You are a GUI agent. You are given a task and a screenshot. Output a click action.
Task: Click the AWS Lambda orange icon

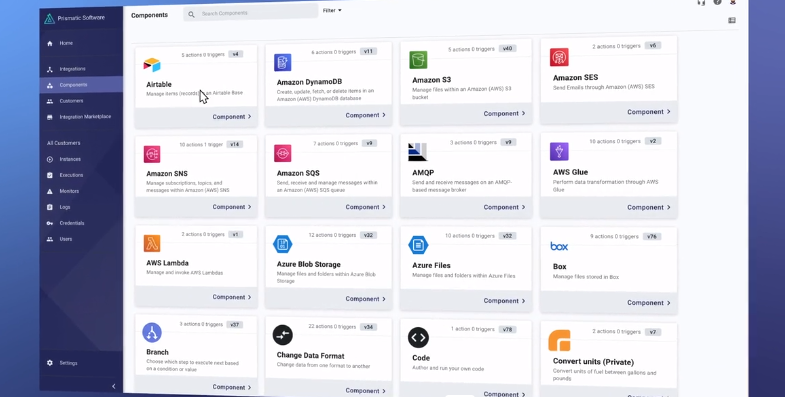tap(152, 243)
